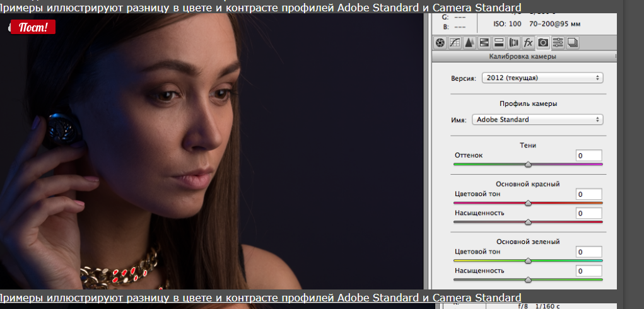
Task: Click the Основной зеленый Цветовой тон value field
Action: (588, 252)
